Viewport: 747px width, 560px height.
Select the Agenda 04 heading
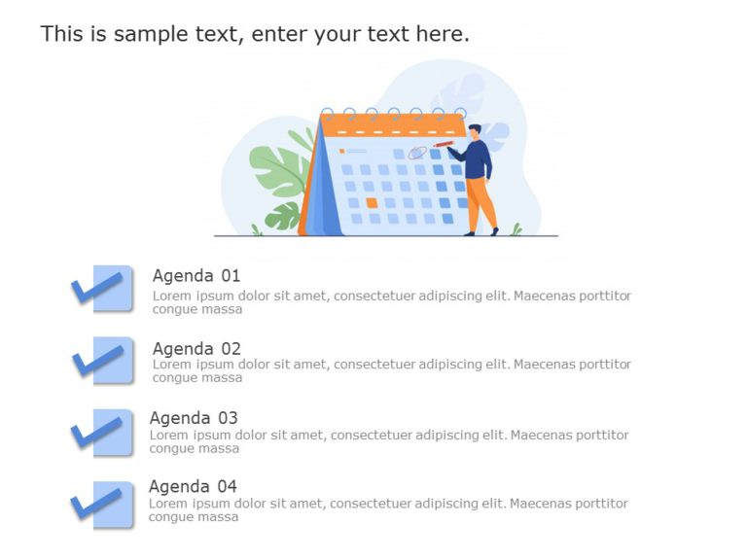[193, 486]
